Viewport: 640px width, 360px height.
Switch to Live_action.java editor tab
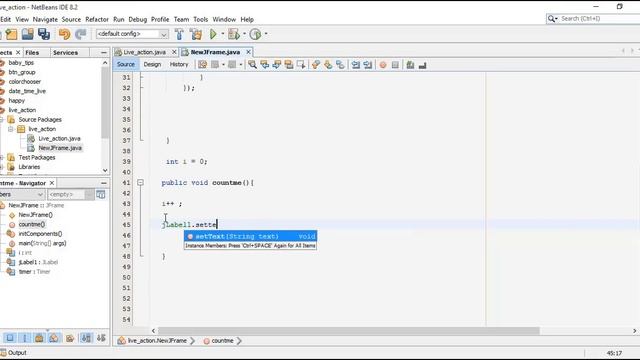144,52
